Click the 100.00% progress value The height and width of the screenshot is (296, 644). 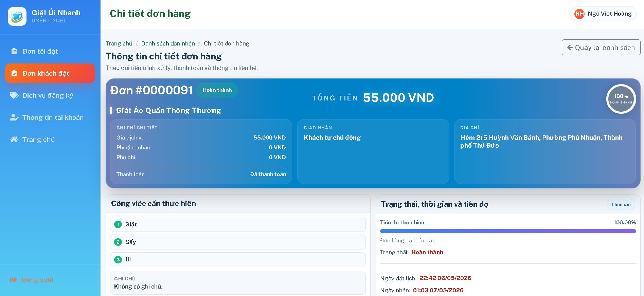625,222
